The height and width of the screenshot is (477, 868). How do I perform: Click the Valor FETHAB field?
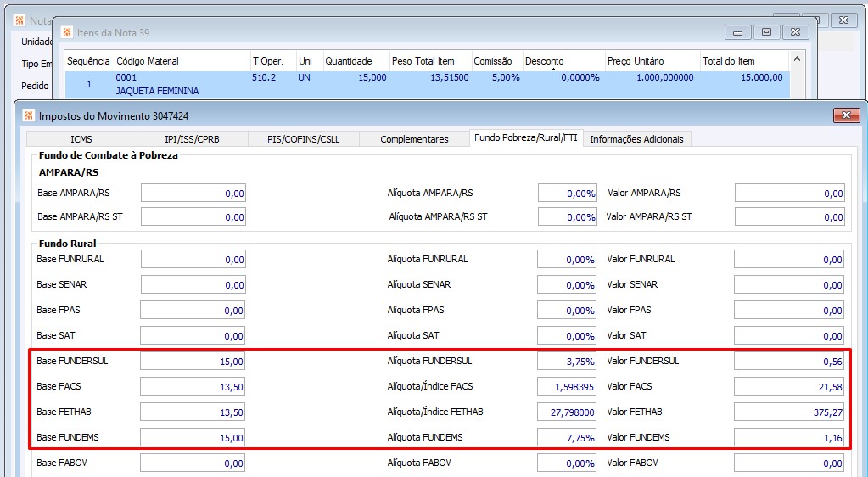pyautogui.click(x=789, y=412)
